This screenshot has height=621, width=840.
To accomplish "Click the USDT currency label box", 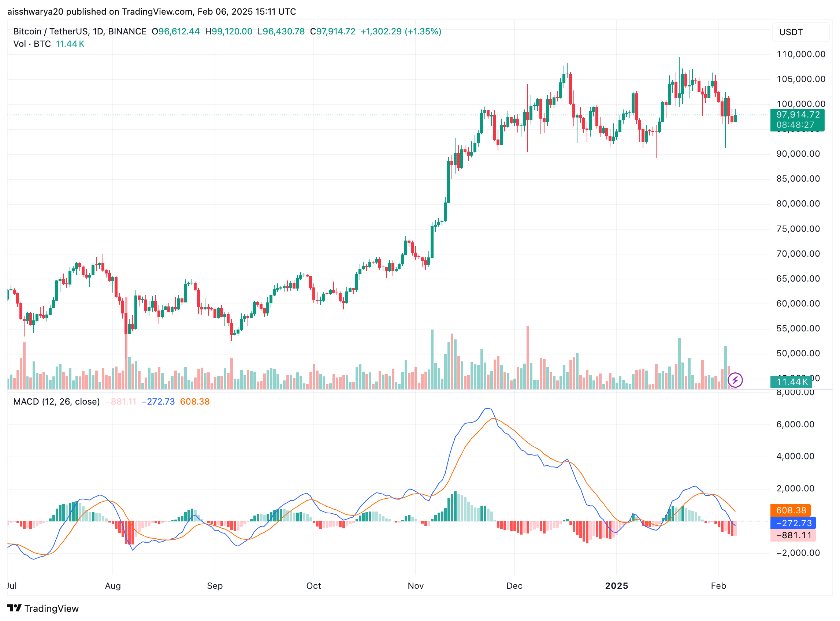I will pyautogui.click(x=800, y=32).
